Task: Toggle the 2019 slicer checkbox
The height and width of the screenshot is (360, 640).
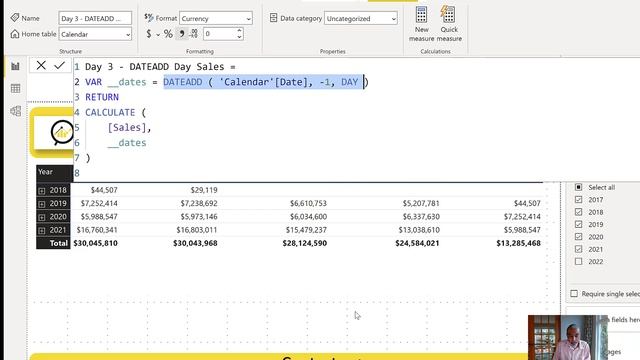Action: point(578,224)
